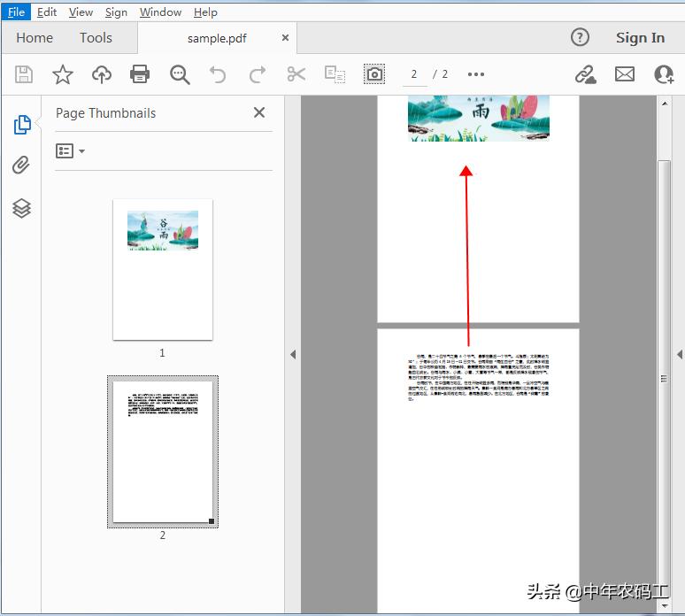Click the scissors cut icon
685x616 pixels.
point(296,74)
